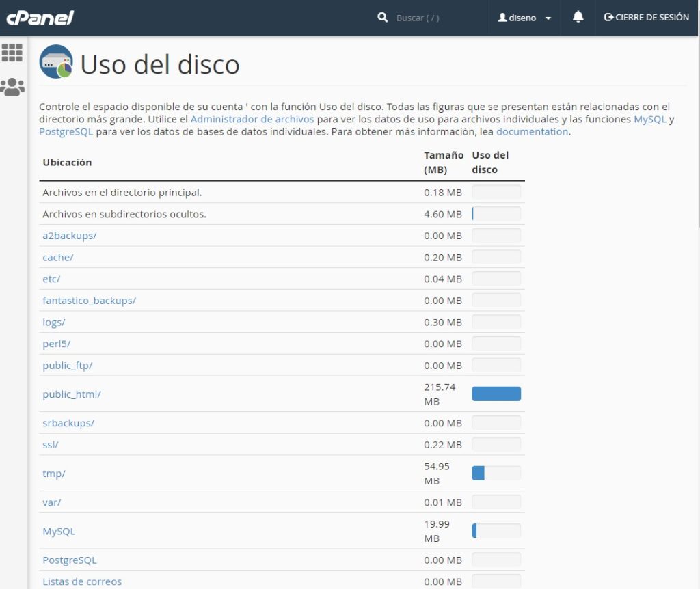This screenshot has width=700, height=589.
Task: Select the 0.22 MB value for ssl
Action: [x=443, y=445]
